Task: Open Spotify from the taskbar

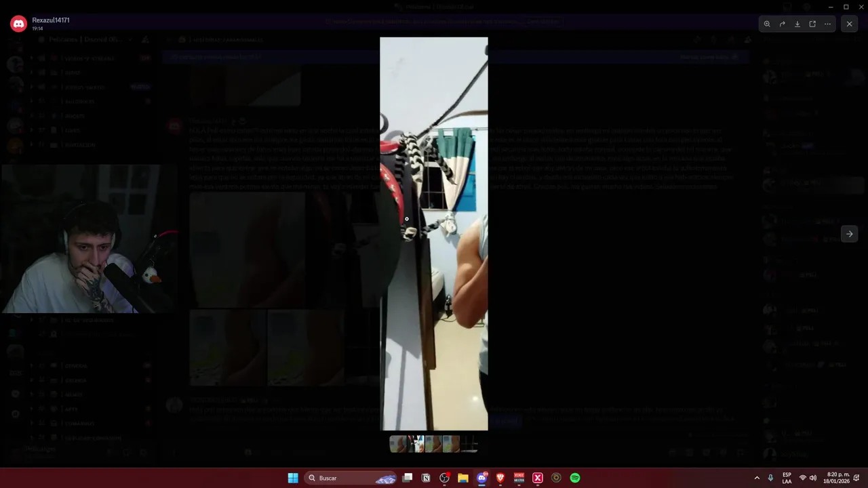Action: [x=575, y=478]
